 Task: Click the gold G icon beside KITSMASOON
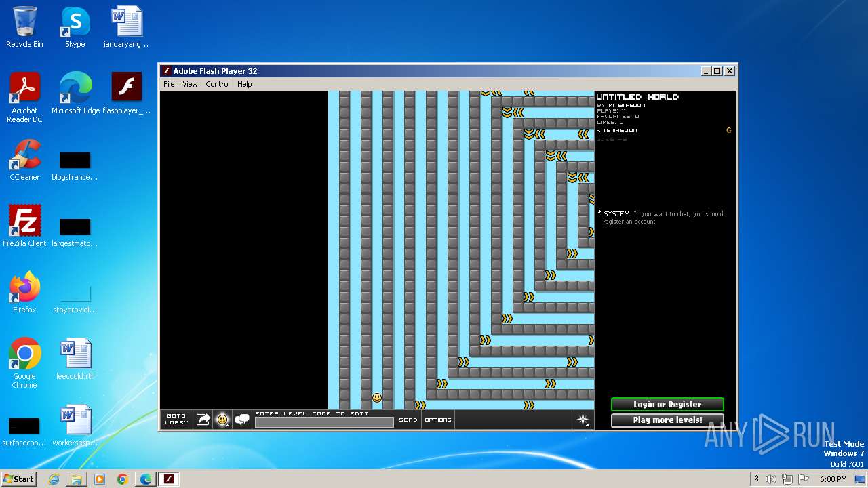pyautogui.click(x=729, y=130)
